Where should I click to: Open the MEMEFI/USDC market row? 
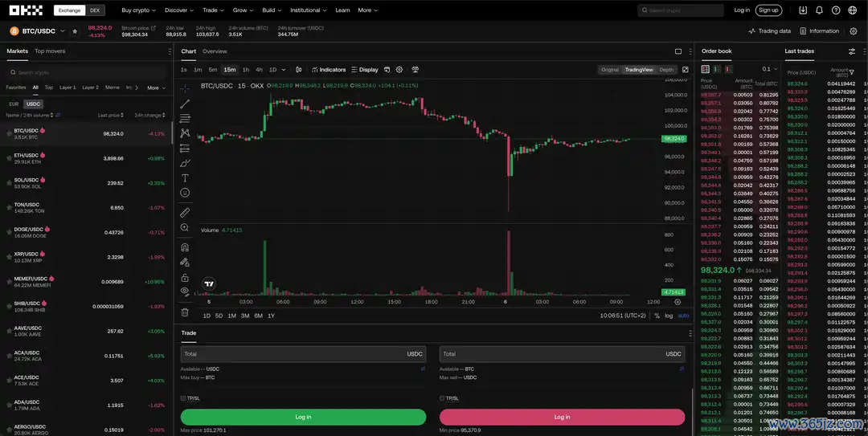tap(86, 282)
